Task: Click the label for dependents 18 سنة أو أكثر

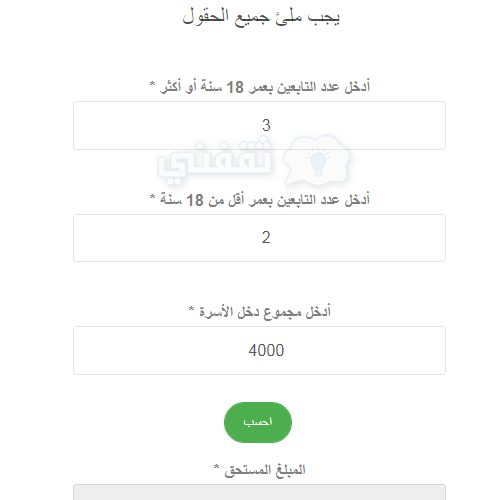Action: click(265, 87)
